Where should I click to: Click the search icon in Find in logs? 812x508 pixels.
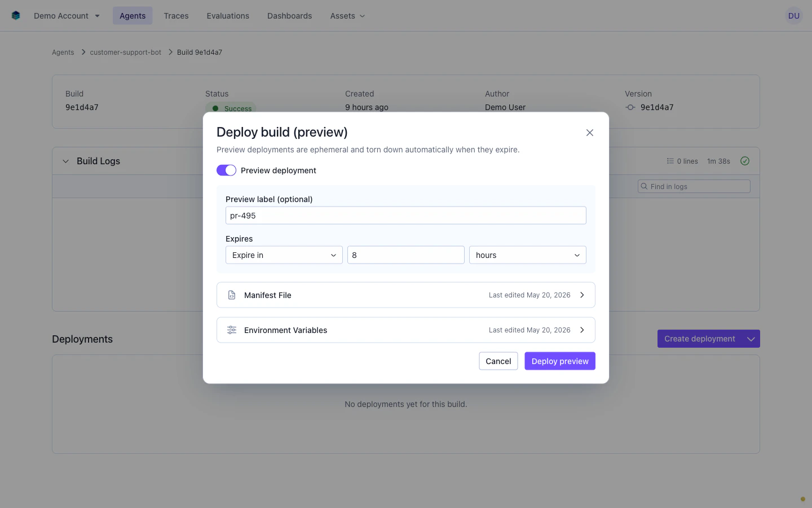pyautogui.click(x=644, y=186)
